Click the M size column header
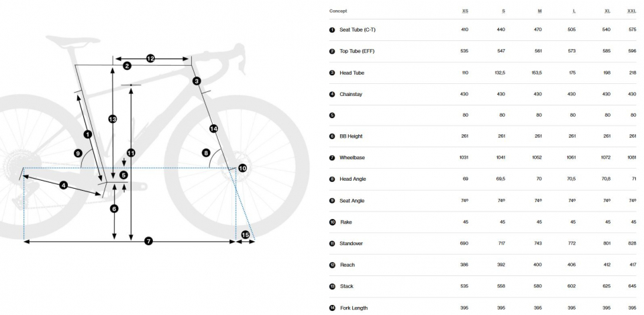644x315 pixels. [x=539, y=11]
